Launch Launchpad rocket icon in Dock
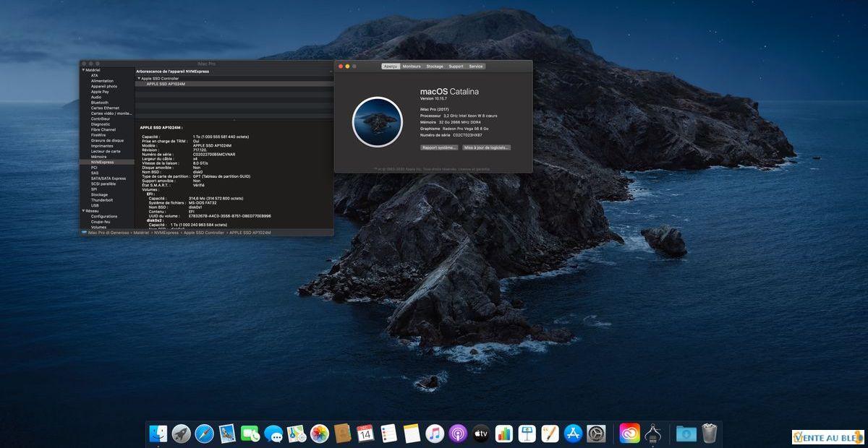Screen dimensions: 868x448 coord(182,434)
